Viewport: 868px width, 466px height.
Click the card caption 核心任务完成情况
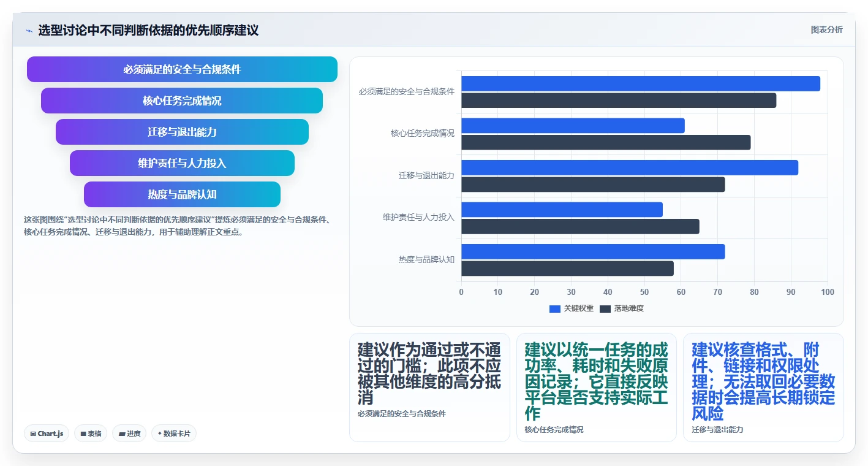(x=554, y=430)
